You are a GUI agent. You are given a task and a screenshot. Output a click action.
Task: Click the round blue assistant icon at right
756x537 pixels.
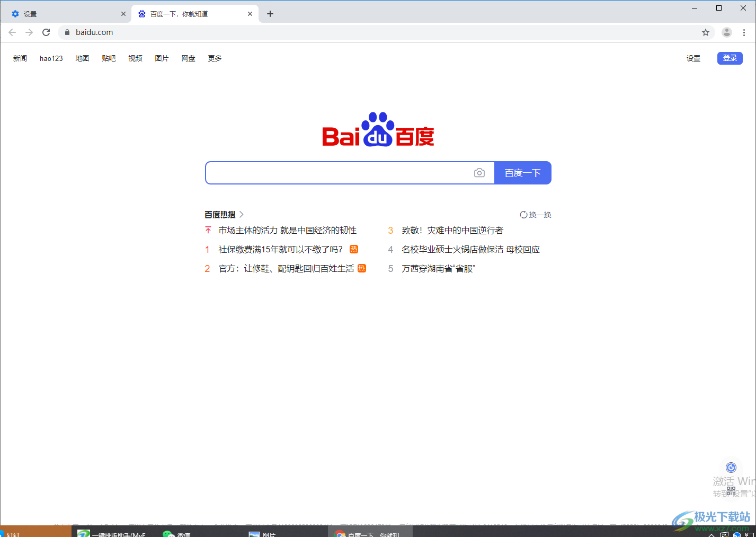point(731,468)
